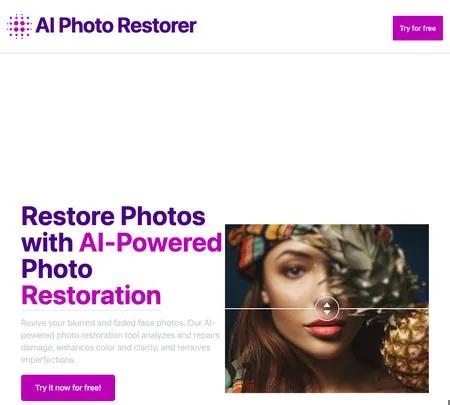Click the sharp lower half of the portrait
Screen dimensions: 450x405
(327, 351)
